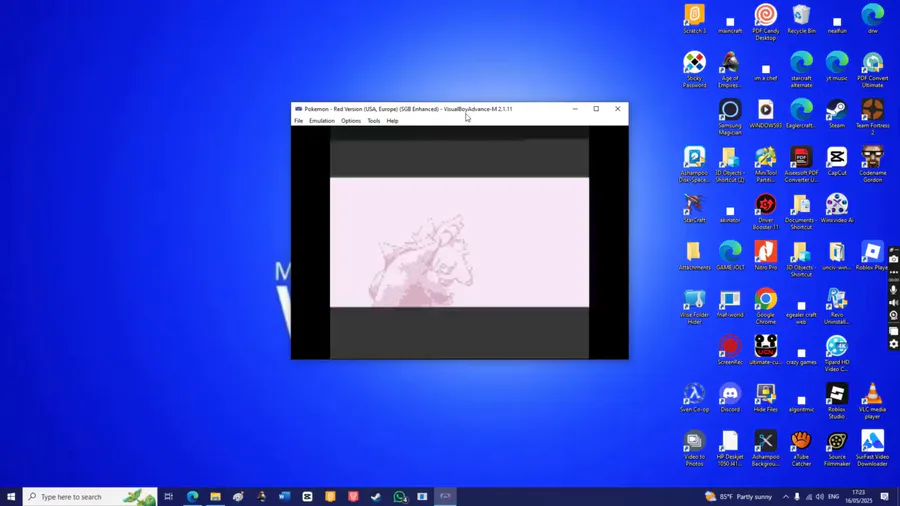
Task: Open the Options menu
Action: pyautogui.click(x=351, y=121)
